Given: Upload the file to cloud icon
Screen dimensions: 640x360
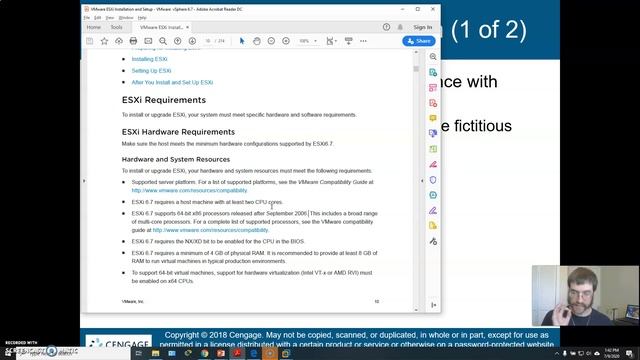Looking at the screenshot, I should tap(119, 41).
